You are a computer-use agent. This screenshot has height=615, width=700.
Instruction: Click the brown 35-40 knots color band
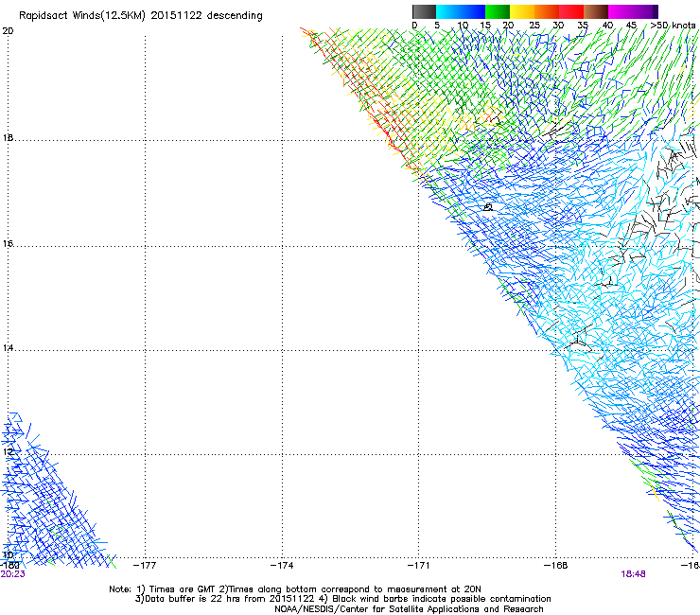[x=596, y=11]
